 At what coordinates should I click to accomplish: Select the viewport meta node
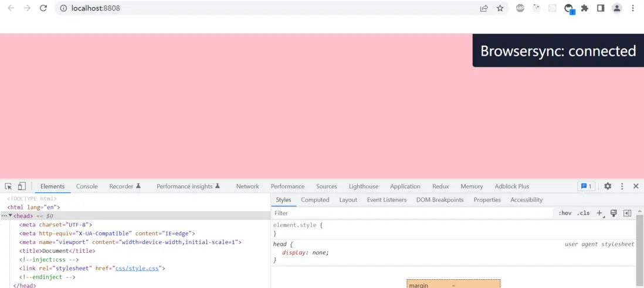130,242
